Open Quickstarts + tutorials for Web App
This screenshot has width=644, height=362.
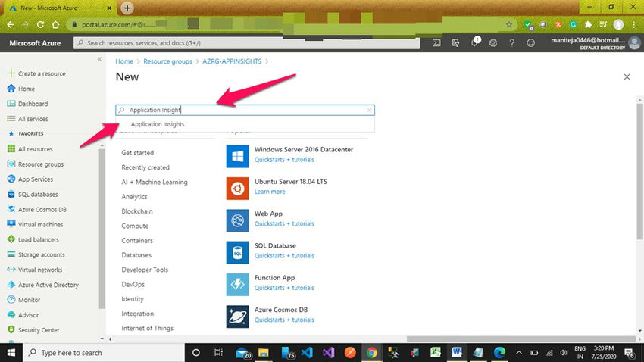284,223
